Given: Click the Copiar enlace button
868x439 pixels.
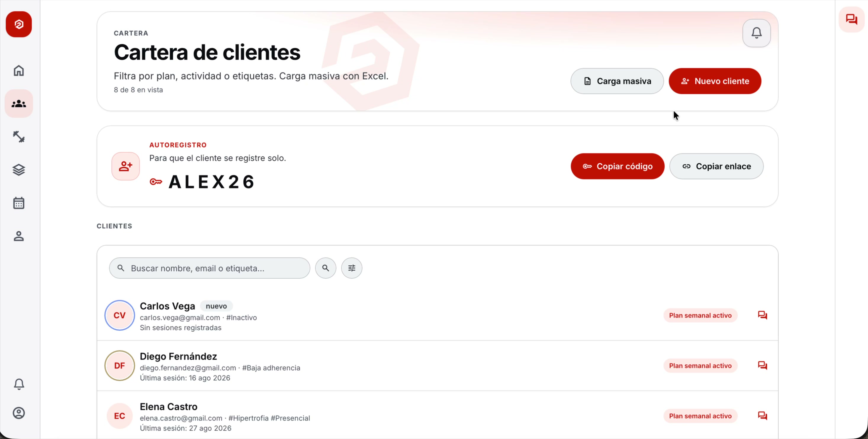Looking at the screenshot, I should 716,166.
